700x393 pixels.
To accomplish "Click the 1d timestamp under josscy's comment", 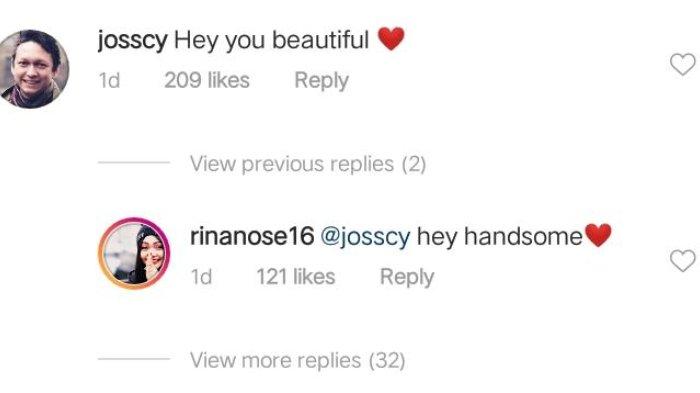I will tap(109, 81).
